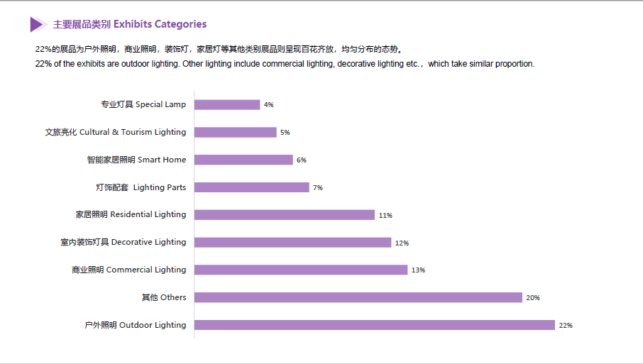Click the Outdoor Lighting 22% bar

tap(375, 325)
